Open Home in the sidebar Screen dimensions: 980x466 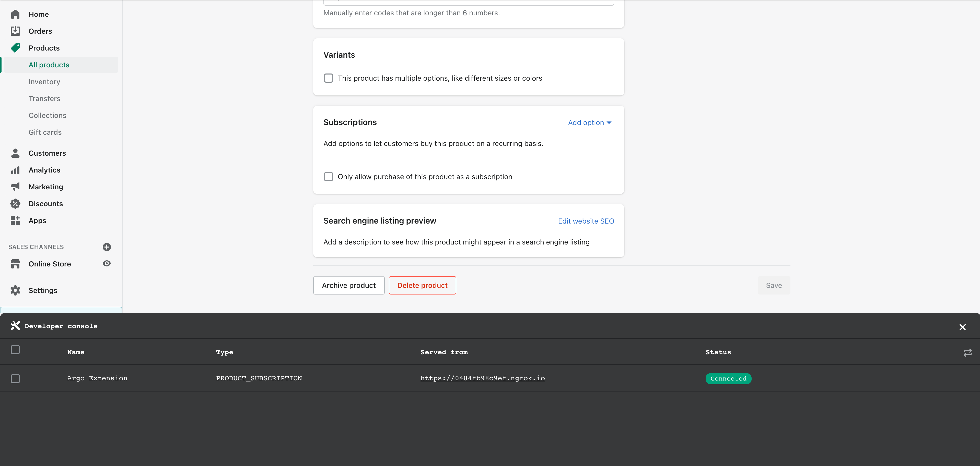coord(38,15)
